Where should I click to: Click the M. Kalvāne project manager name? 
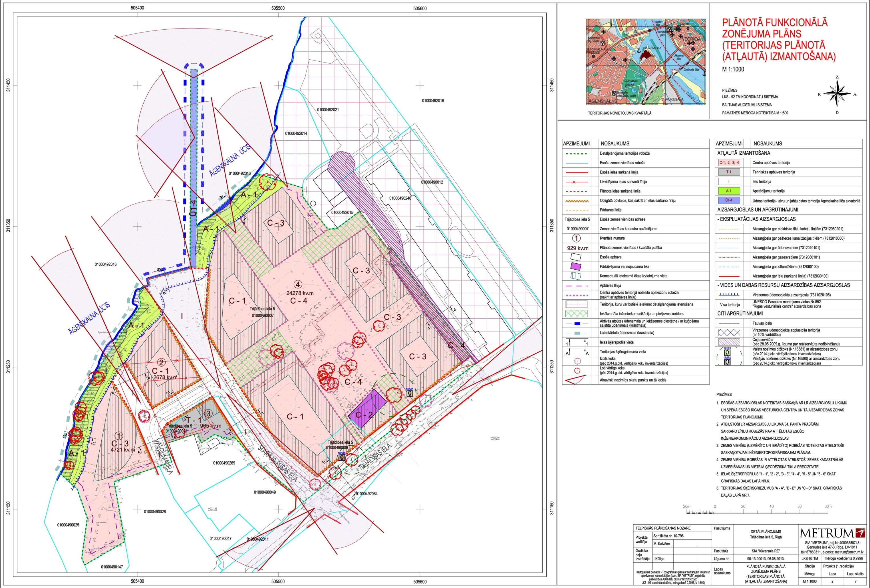661,544
